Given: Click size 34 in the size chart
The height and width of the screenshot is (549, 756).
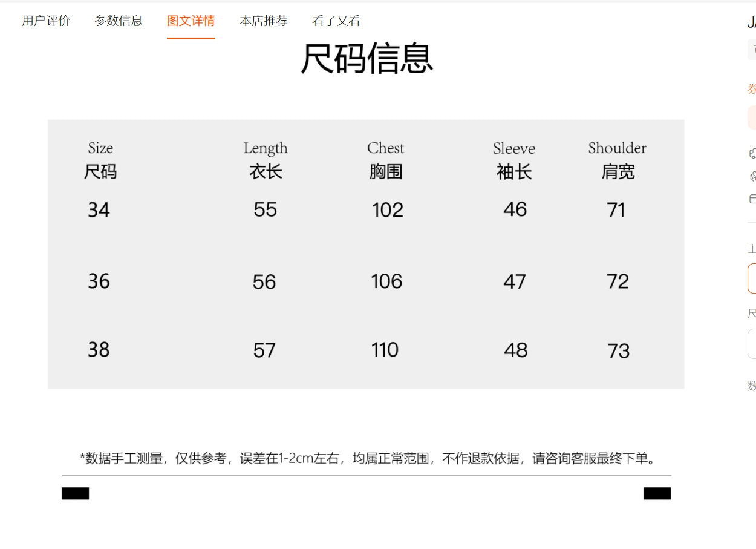Looking at the screenshot, I should click(99, 210).
